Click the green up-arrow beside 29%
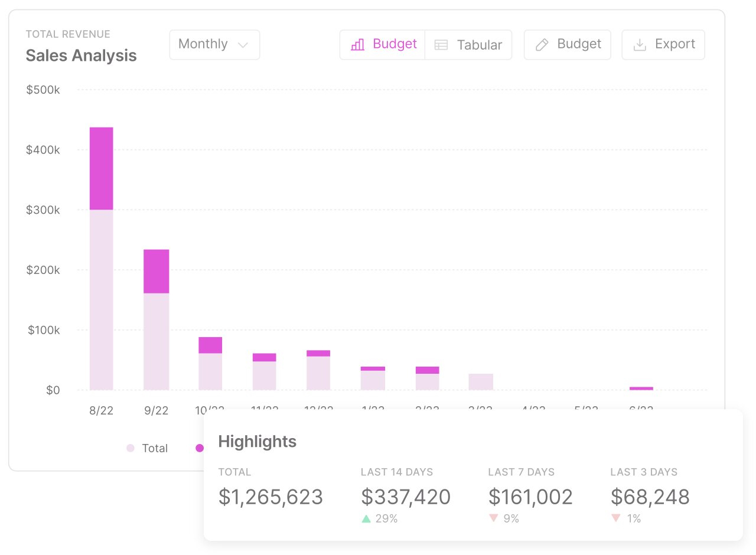Viewport: 756px width, 555px height. (366, 518)
